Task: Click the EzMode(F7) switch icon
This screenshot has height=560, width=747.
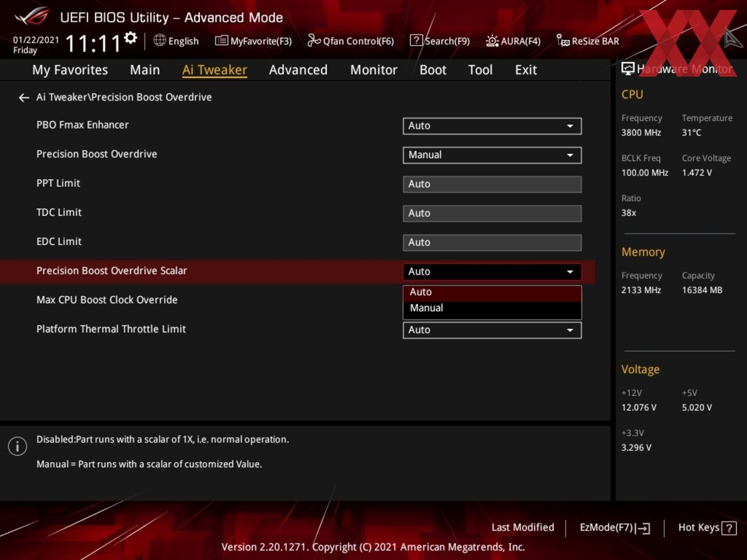Action: coord(643,528)
